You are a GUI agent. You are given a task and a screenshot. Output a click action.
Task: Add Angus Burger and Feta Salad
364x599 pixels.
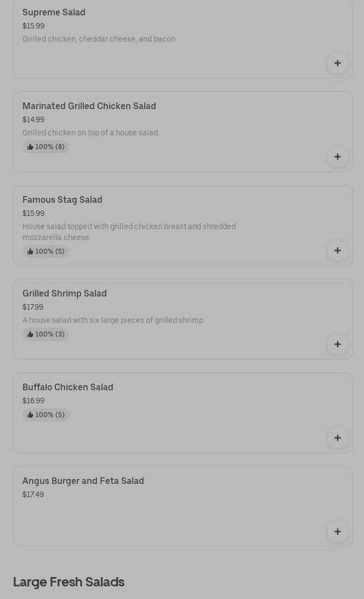click(x=337, y=532)
